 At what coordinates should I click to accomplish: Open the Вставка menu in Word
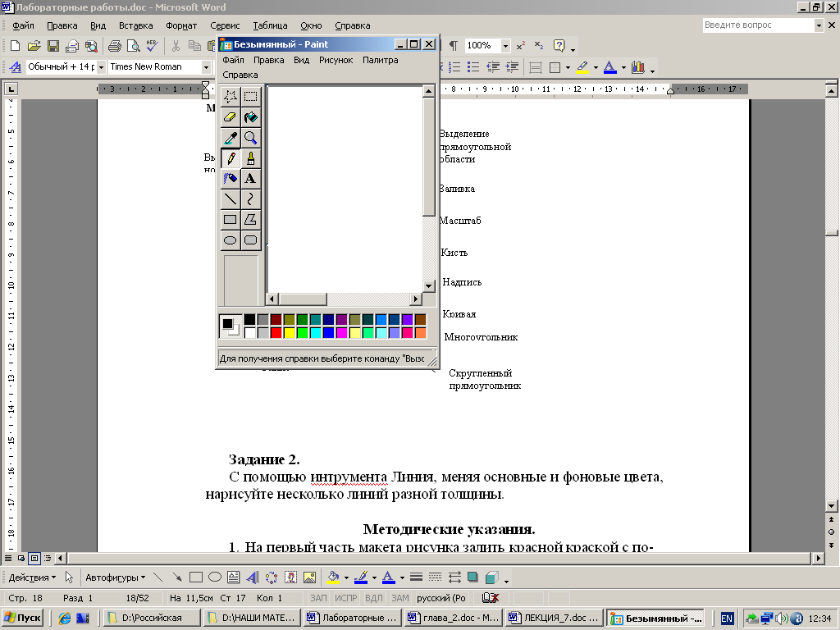tap(135, 25)
